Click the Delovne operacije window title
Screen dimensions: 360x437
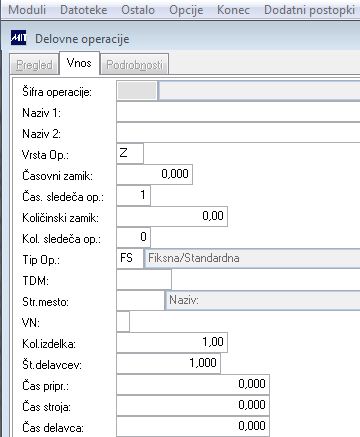(x=82, y=39)
